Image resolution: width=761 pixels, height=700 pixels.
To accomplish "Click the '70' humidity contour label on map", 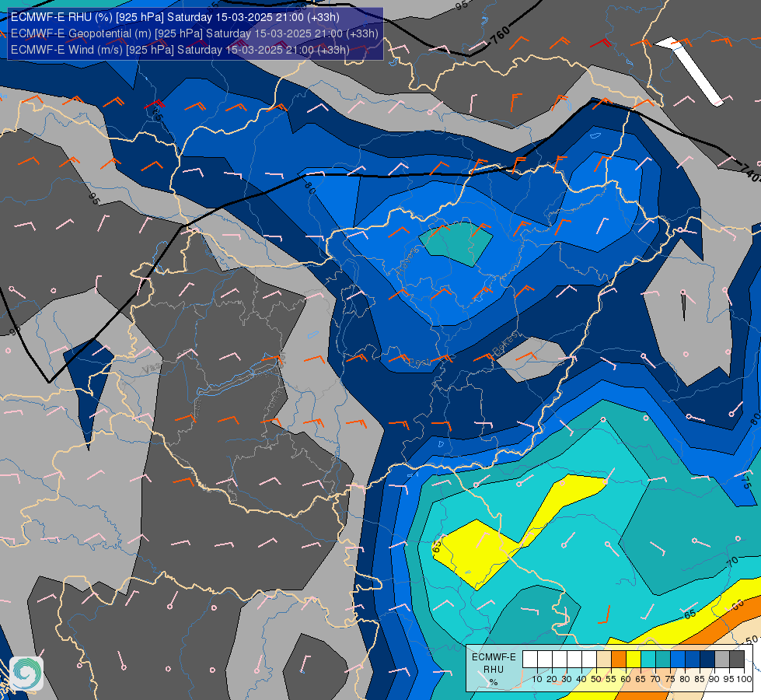I will tap(732, 562).
